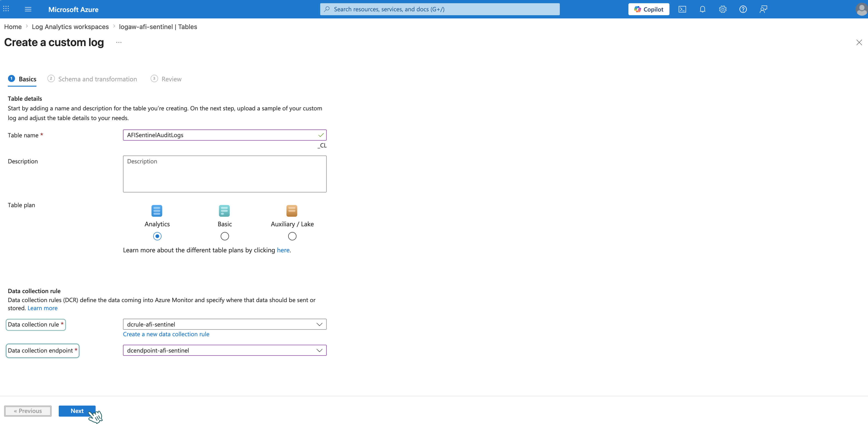868x424 pixels.
Task: Select the Auxiliary / Lake radio button
Action: [x=292, y=236]
